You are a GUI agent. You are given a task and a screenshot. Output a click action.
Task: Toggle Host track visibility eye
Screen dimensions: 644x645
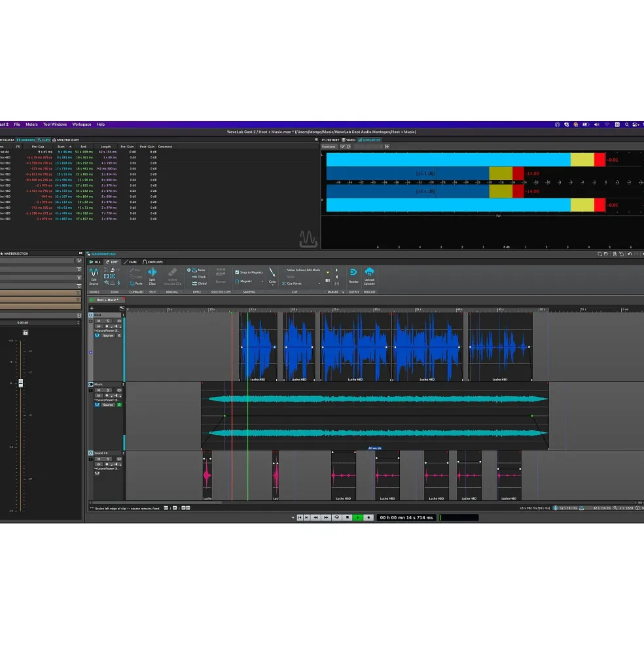click(119, 321)
